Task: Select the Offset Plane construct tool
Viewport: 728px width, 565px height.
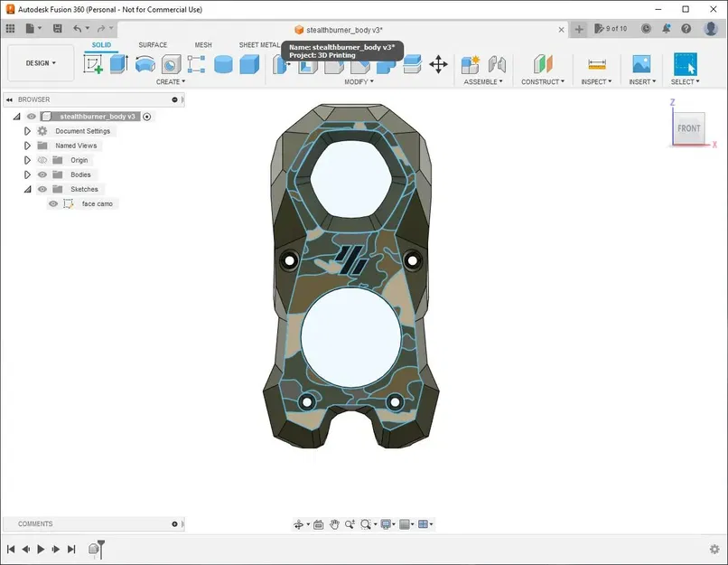Action: click(x=543, y=64)
